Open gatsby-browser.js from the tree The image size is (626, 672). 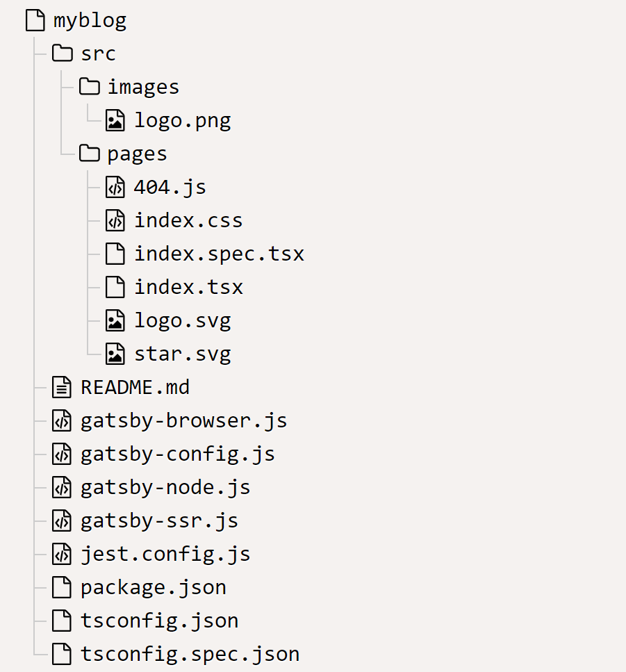[x=184, y=421]
